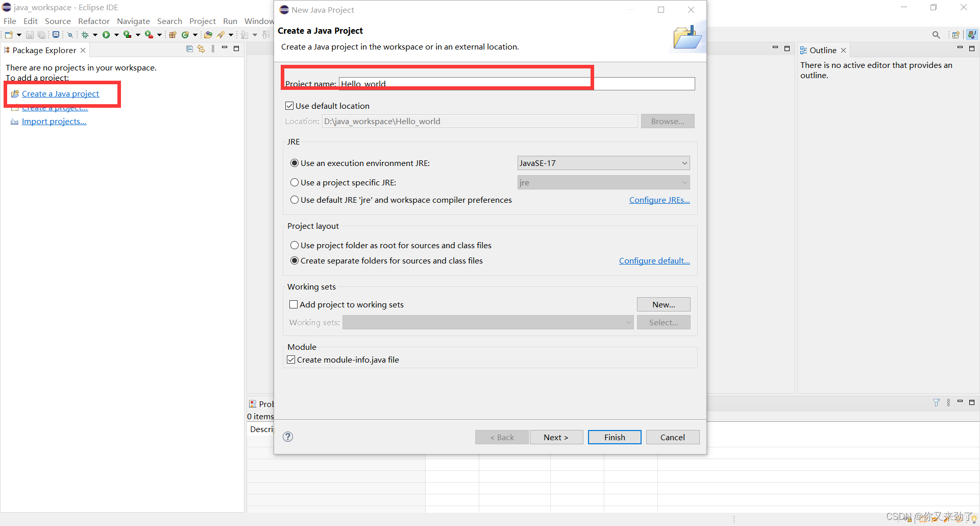Open the Problems view menu dots
The height and width of the screenshot is (526, 980).
(x=948, y=402)
